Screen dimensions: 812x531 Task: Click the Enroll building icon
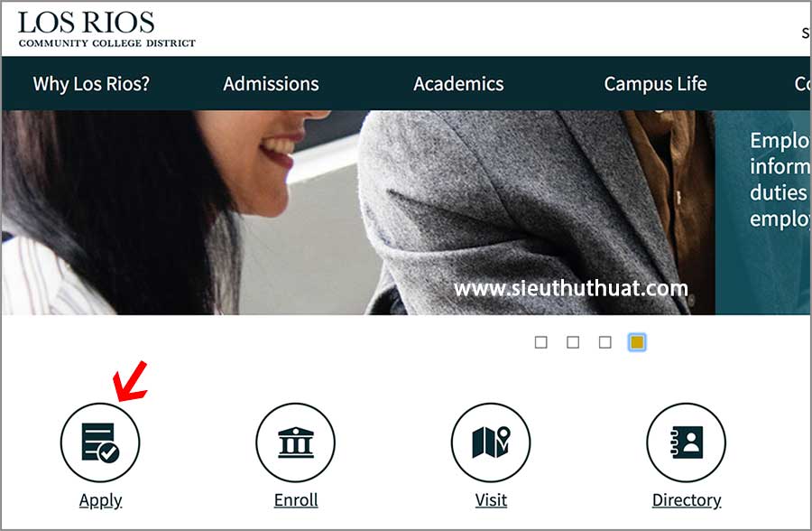(295, 442)
